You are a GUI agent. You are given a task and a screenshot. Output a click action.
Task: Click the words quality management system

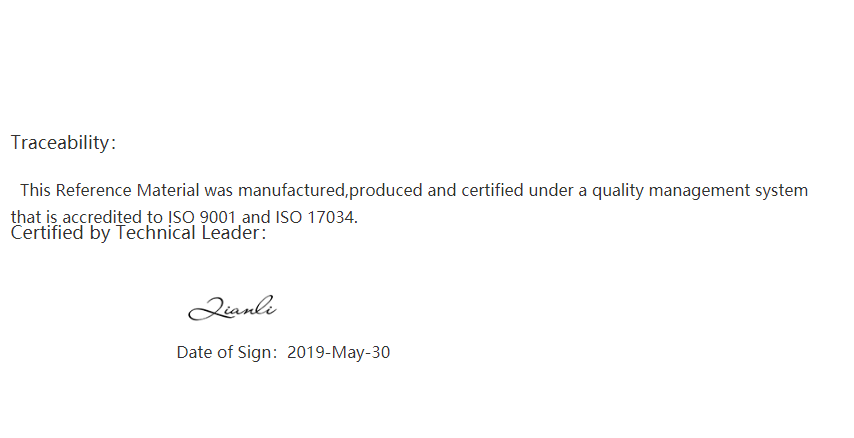click(x=700, y=191)
